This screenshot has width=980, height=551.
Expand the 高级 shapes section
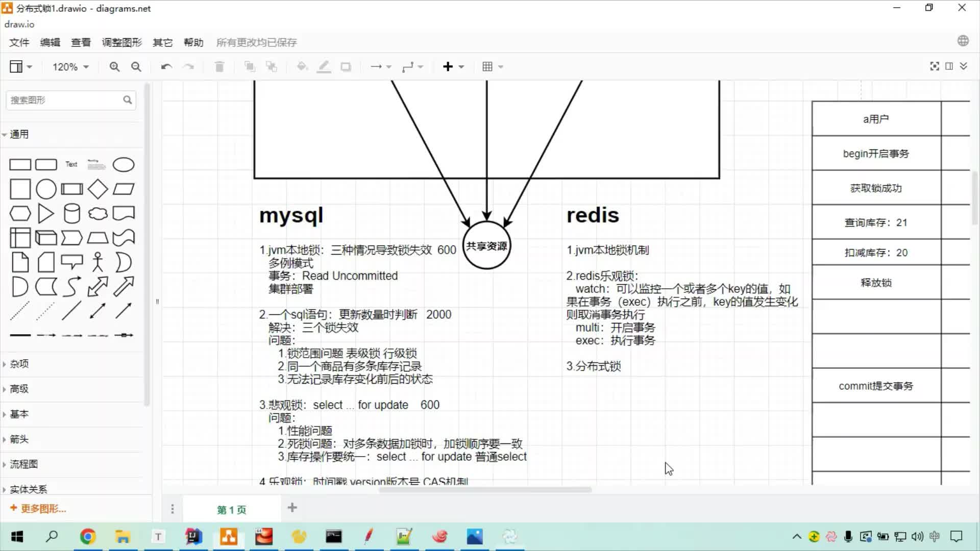coord(71,389)
